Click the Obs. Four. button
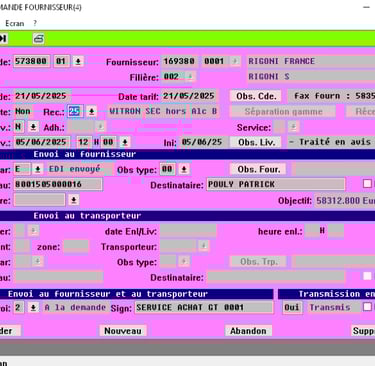375x366 pixels. tap(259, 169)
